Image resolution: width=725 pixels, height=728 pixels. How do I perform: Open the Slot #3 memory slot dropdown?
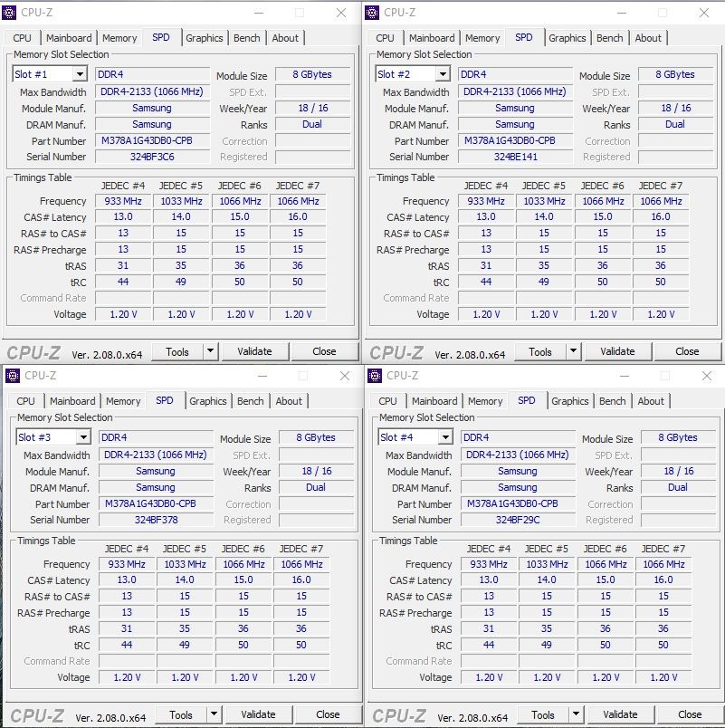[83, 437]
